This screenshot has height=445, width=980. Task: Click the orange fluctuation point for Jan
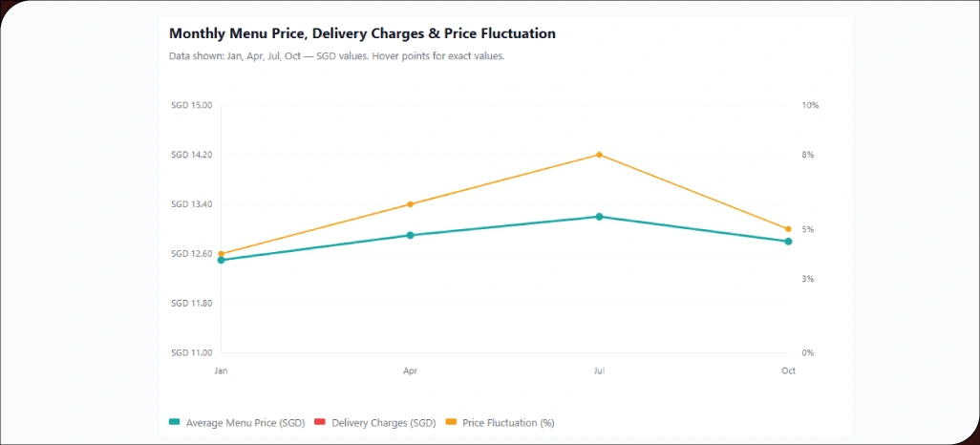tap(221, 253)
